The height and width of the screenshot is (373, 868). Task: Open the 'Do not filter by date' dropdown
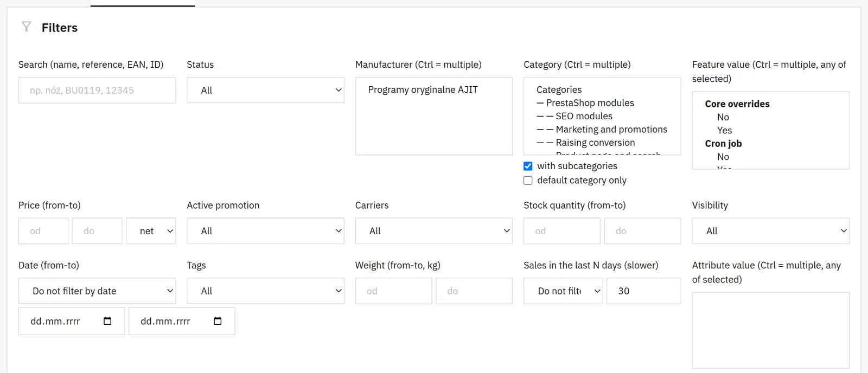(97, 291)
